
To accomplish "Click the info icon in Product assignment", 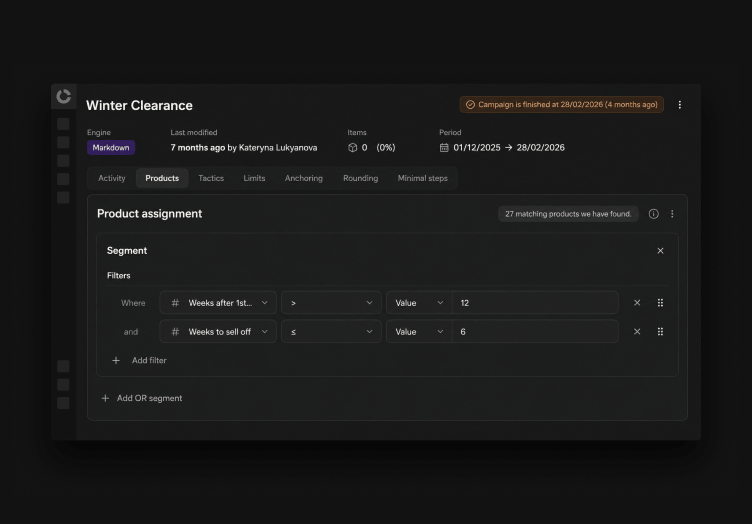I will (x=654, y=214).
